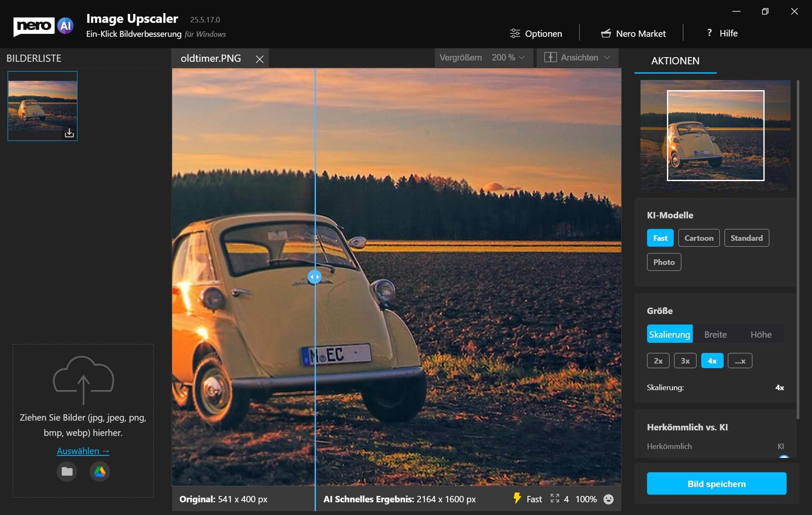
Task: Switch to the AKTIONEN tab
Action: [x=675, y=61]
